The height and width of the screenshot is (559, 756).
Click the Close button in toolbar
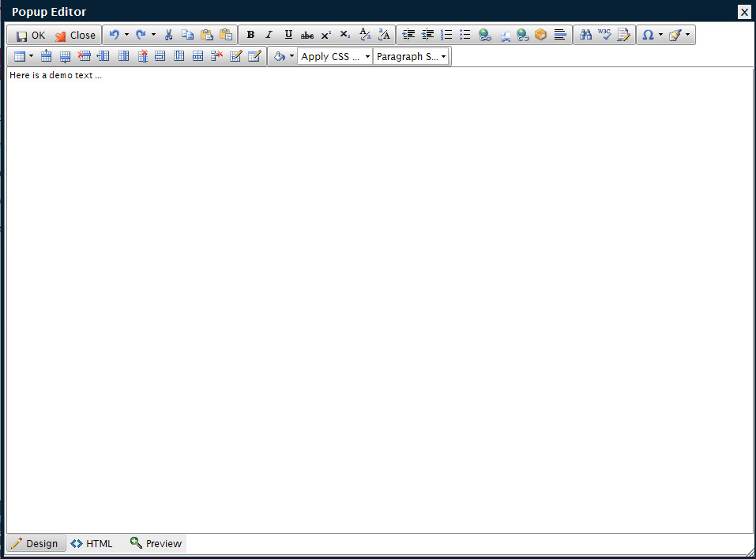(75, 35)
